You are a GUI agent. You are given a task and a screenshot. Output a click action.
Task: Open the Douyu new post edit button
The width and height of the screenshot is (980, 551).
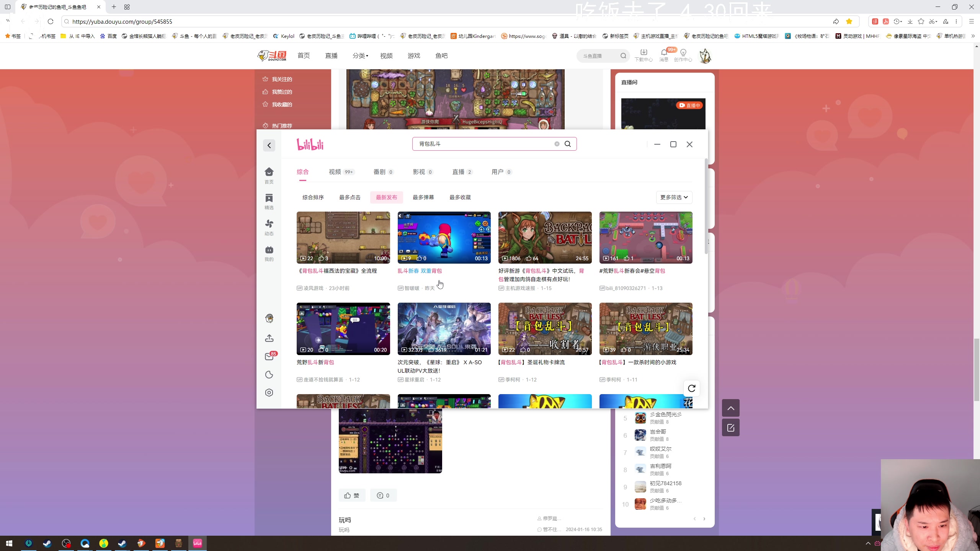coord(731,428)
